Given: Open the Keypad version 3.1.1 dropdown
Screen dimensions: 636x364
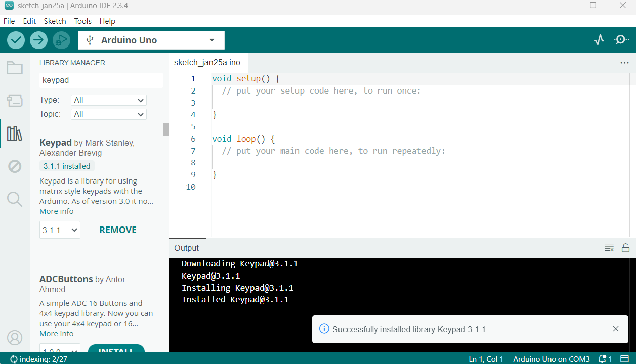Looking at the screenshot, I should (x=60, y=230).
